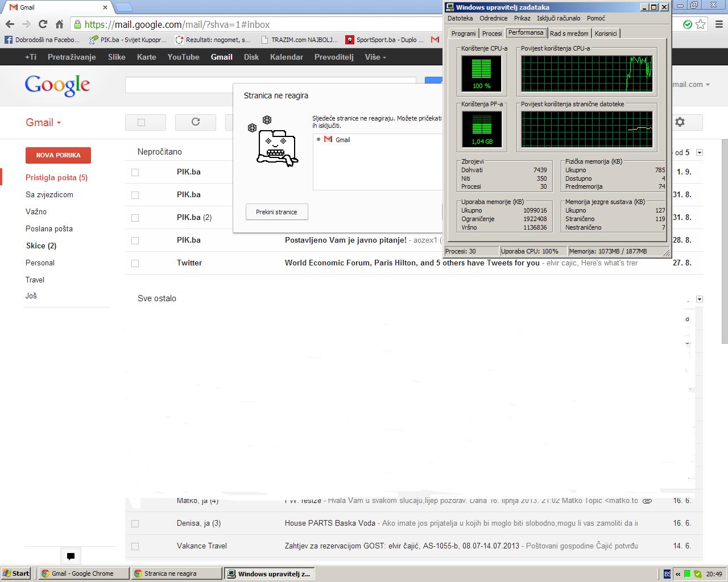Switch to the Programi tab in Task Manager
The width and height of the screenshot is (728, 582).
(x=464, y=34)
